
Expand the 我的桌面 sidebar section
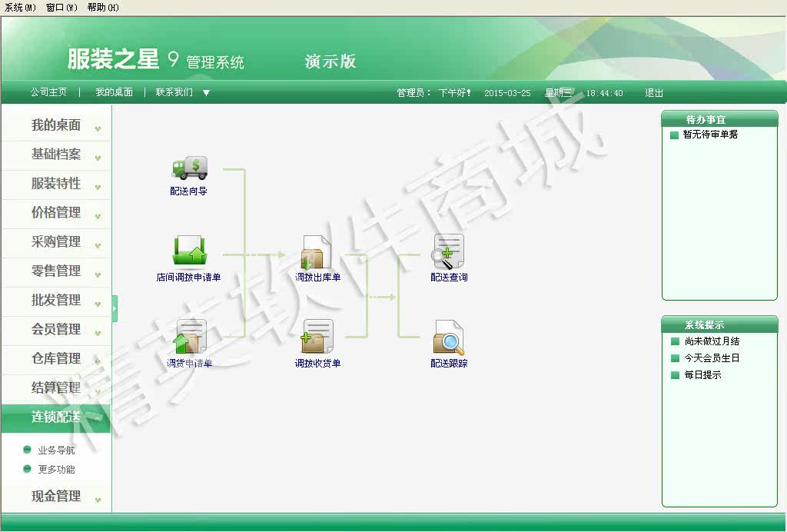click(55, 125)
